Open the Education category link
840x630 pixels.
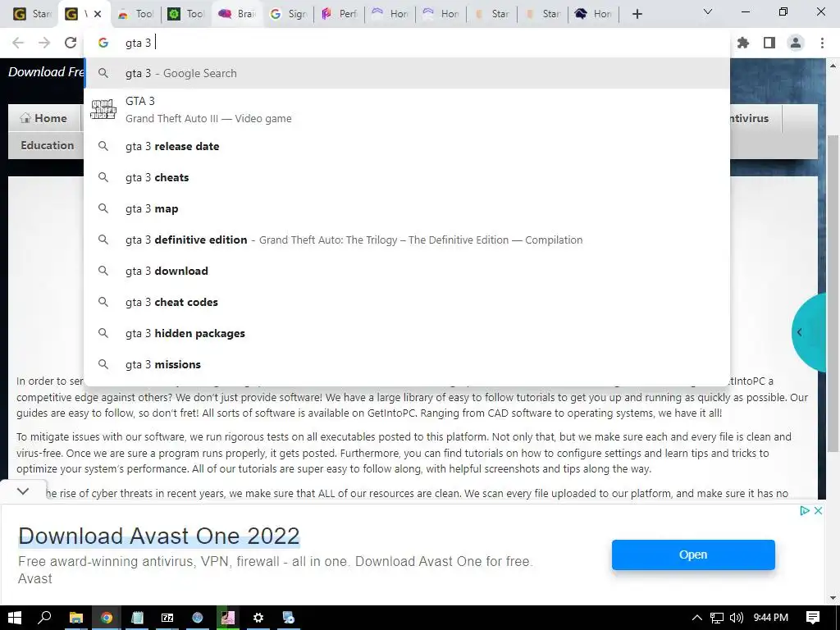(x=47, y=145)
